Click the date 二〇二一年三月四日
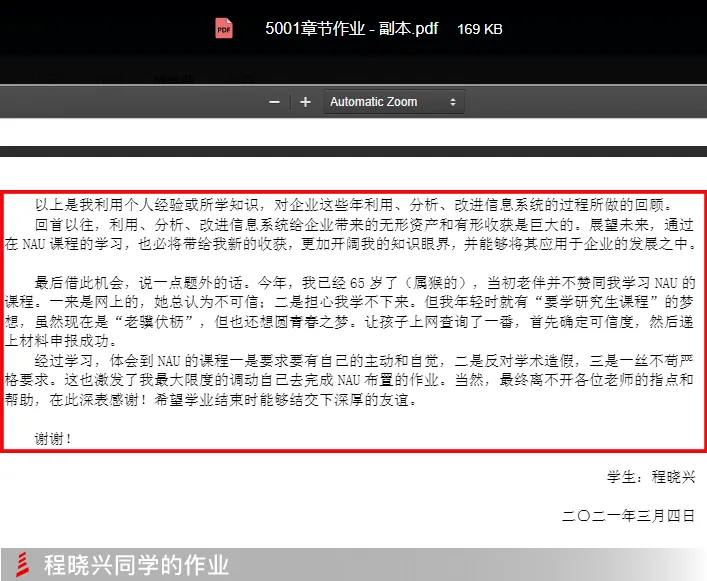 coord(628,515)
